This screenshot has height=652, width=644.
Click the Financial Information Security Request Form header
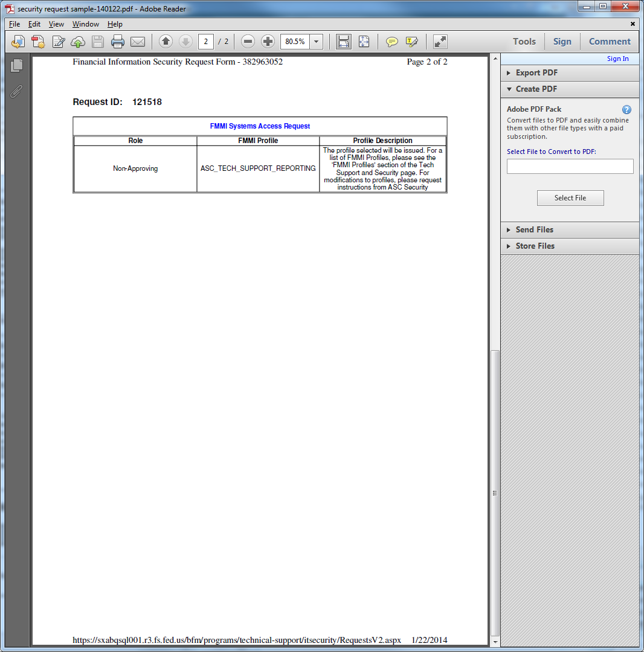[177, 62]
